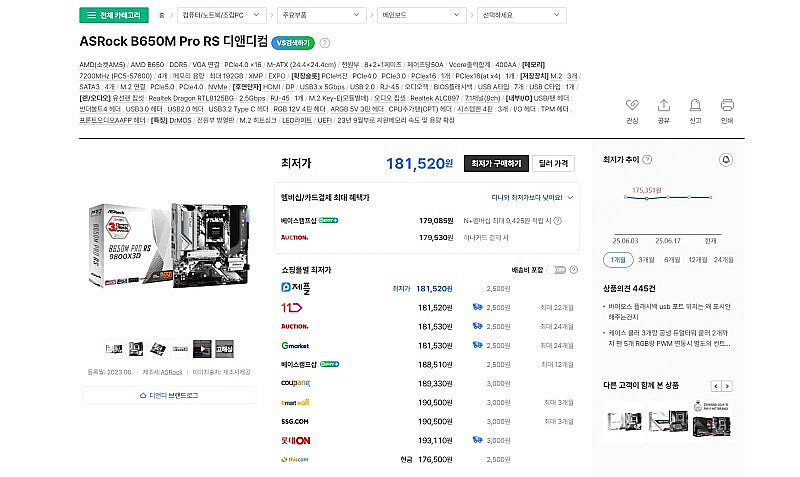Click 최대 22개월 installment text in 11번가 row
This screenshot has width=800, height=477.
click(557, 308)
